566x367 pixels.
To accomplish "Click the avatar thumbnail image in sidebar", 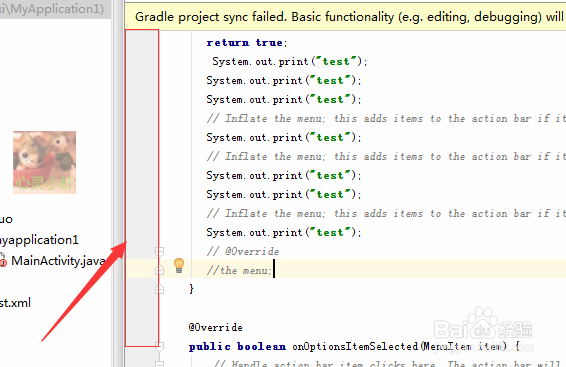I will pyautogui.click(x=44, y=162).
